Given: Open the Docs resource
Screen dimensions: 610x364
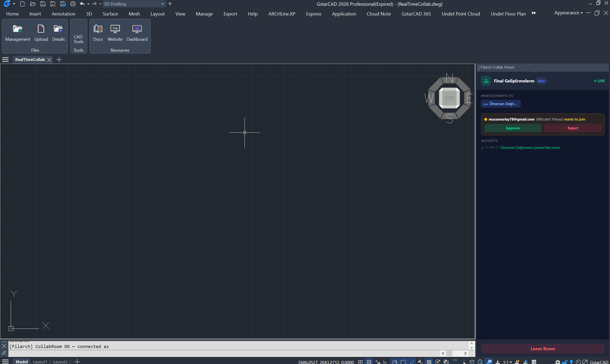Looking at the screenshot, I should 98,33.
